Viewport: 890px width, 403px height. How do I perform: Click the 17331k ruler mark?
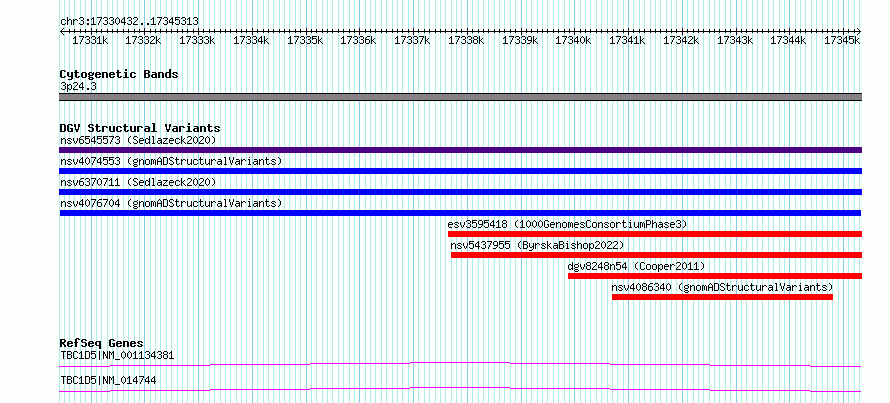coord(90,40)
